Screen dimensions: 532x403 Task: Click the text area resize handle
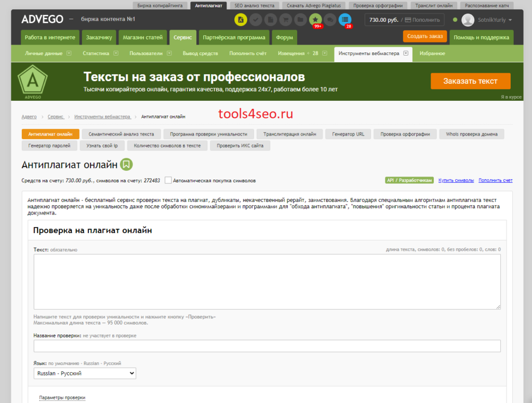pyautogui.click(x=498, y=306)
